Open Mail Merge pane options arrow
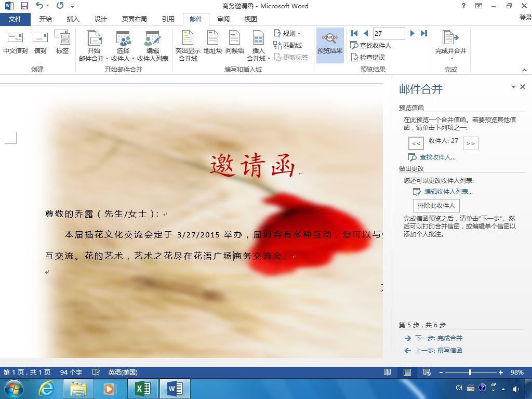 point(513,87)
